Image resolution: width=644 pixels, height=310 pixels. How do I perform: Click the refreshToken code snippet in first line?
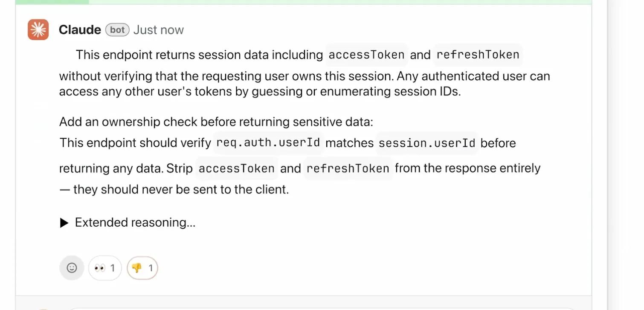[478, 55]
